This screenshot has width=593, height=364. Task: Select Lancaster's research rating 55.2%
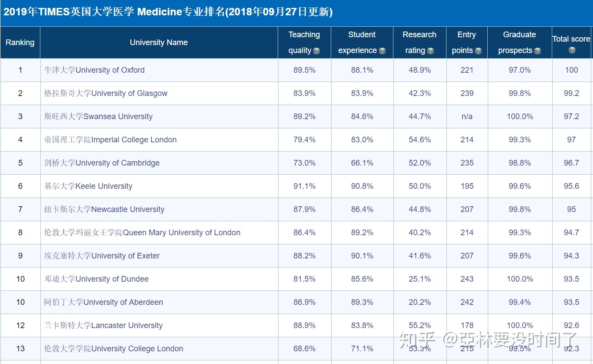(x=420, y=325)
